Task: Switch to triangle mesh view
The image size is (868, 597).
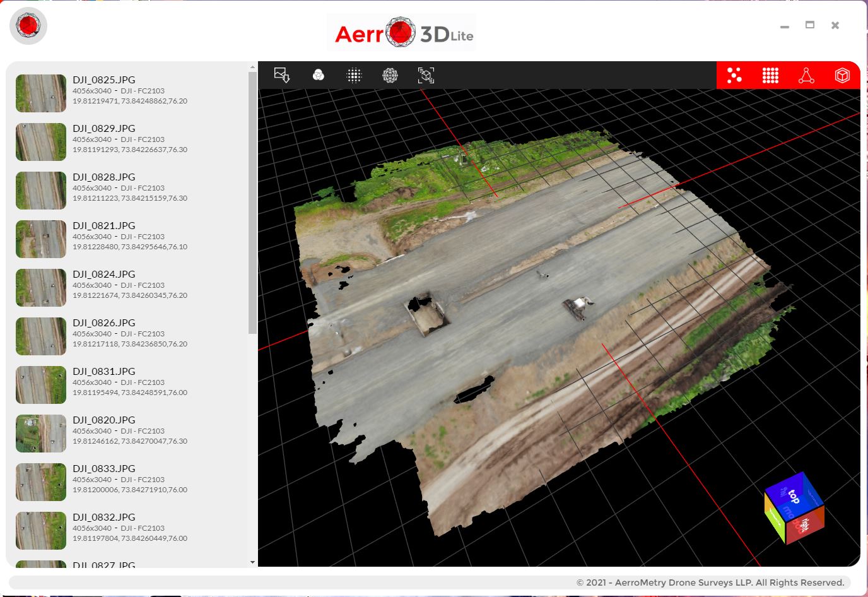Action: [x=806, y=76]
